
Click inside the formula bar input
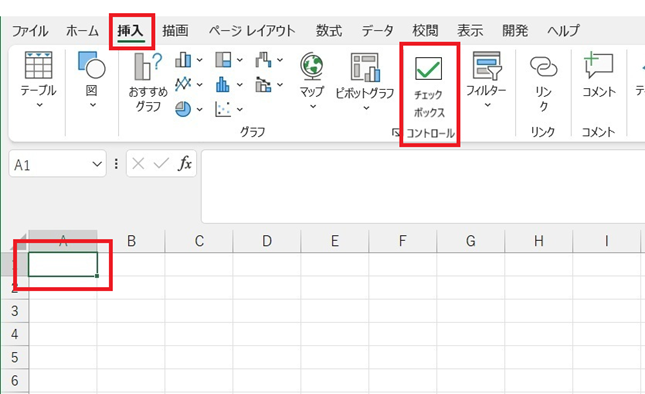tap(423, 186)
